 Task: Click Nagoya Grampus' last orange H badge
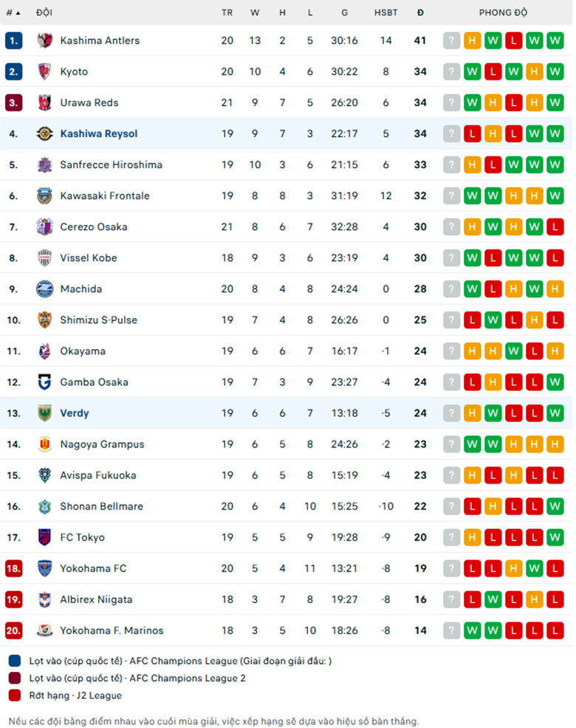coord(555,444)
